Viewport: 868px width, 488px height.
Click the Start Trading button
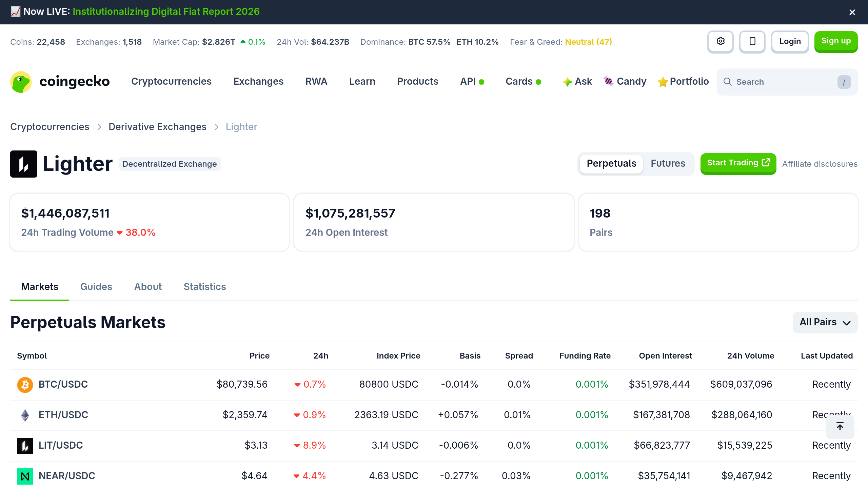tap(738, 163)
